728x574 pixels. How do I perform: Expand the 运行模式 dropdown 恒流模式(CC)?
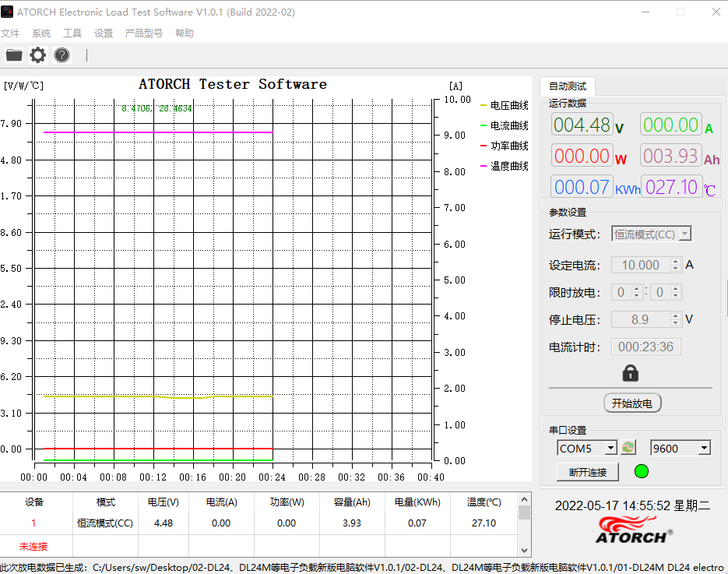coord(652,234)
